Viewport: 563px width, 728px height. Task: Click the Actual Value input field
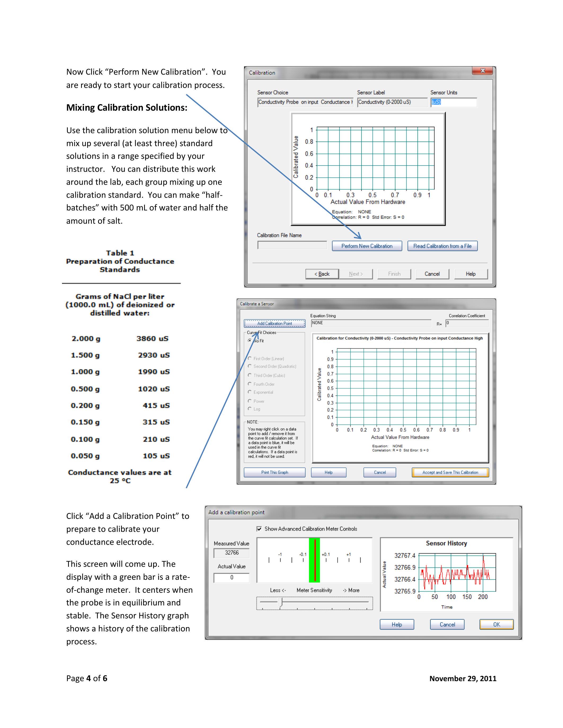[232, 578]
